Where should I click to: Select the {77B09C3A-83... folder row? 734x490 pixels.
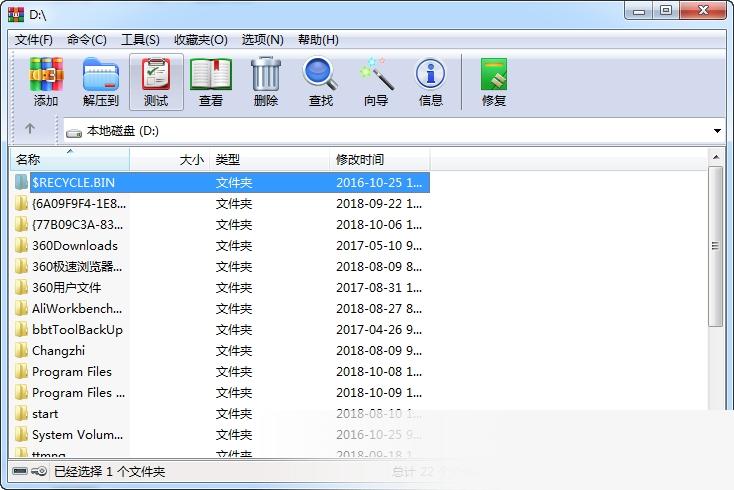click(x=220, y=225)
